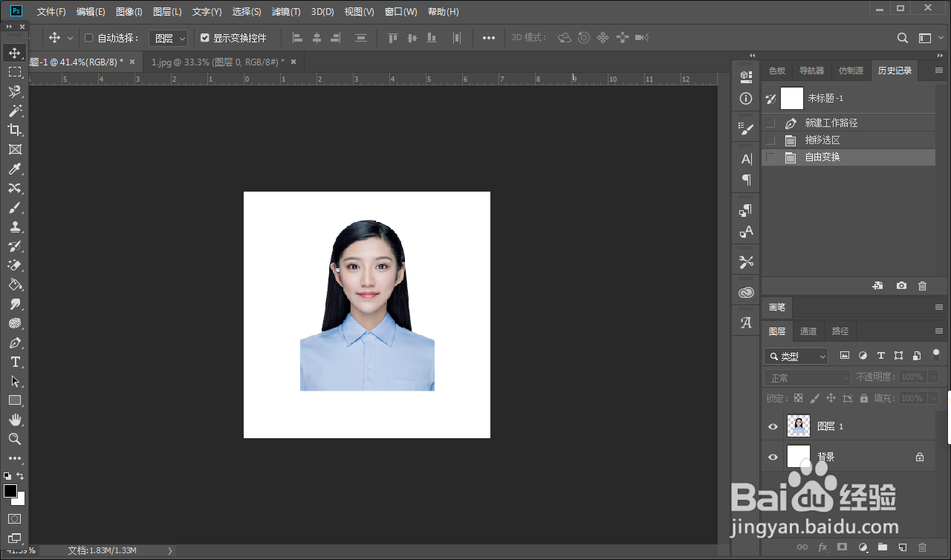Select the Magic Wand tool

15,111
